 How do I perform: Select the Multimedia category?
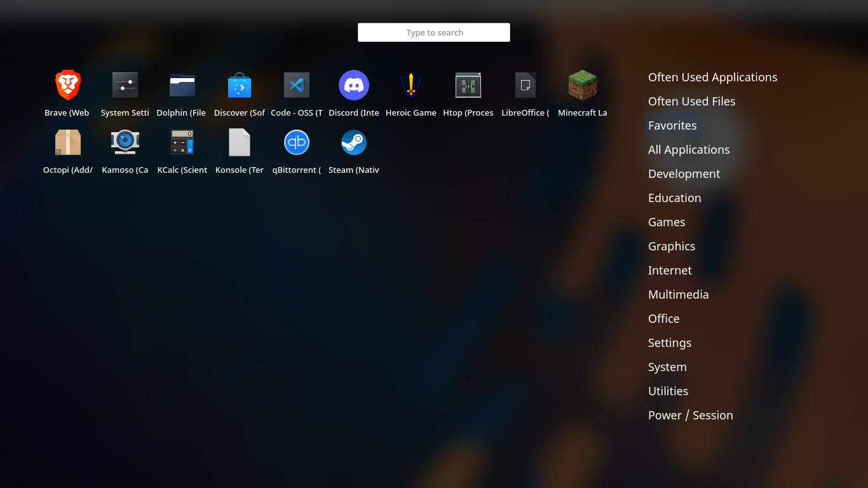click(678, 295)
